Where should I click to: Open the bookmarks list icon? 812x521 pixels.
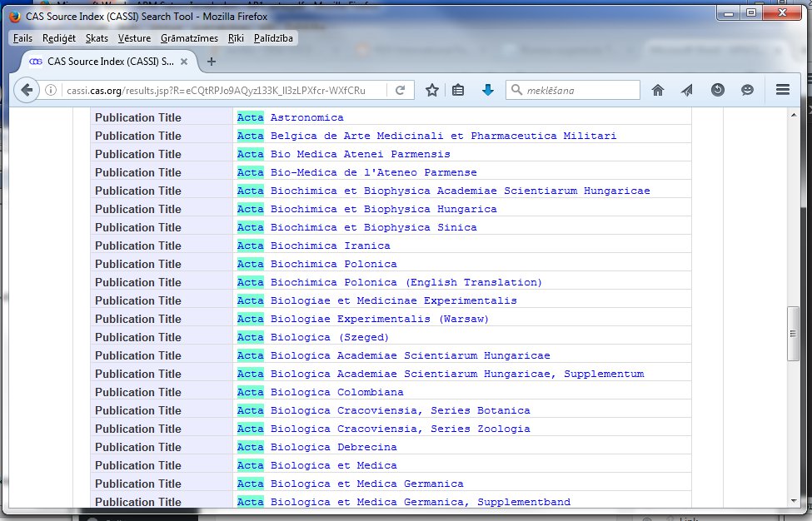click(x=458, y=90)
